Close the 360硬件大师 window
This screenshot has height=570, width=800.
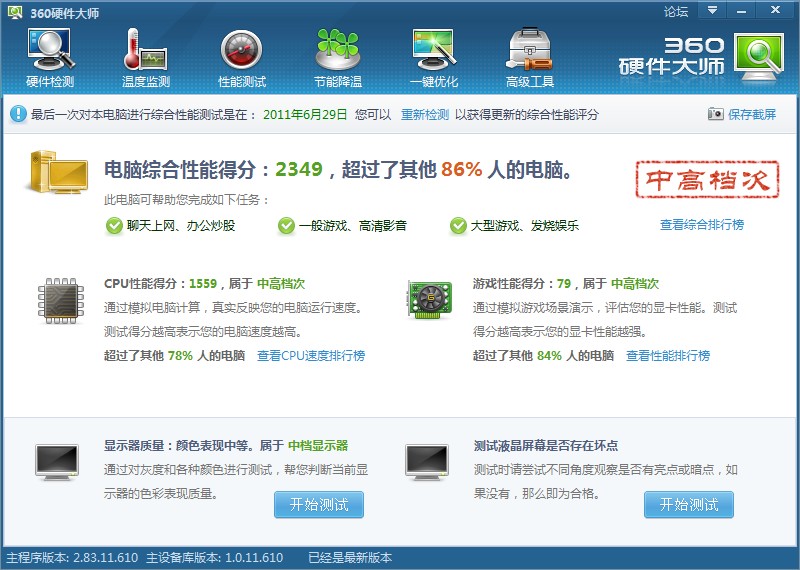point(776,10)
